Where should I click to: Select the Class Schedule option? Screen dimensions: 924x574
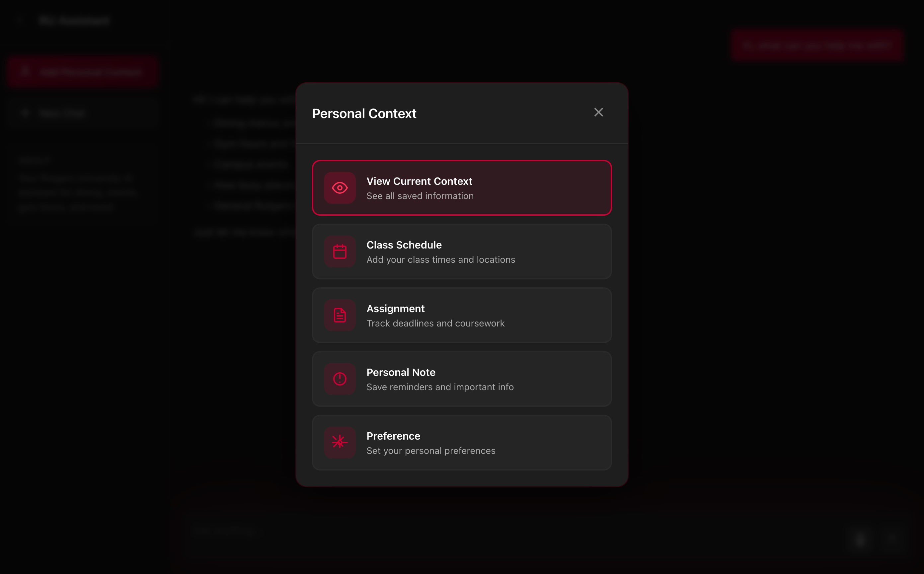coord(462,251)
